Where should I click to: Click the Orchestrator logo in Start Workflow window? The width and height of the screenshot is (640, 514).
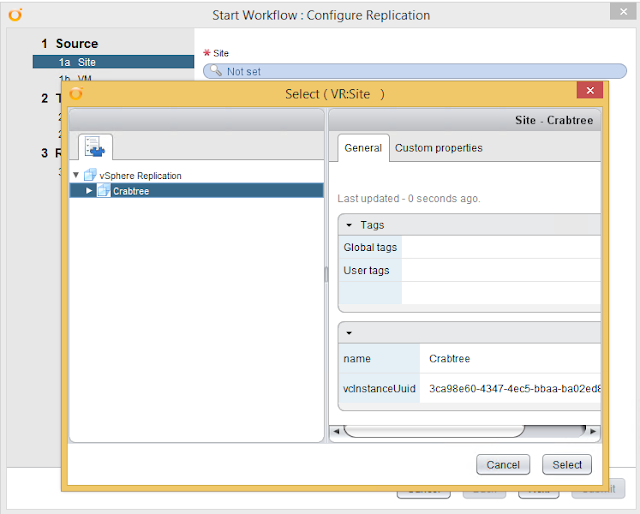[15, 15]
